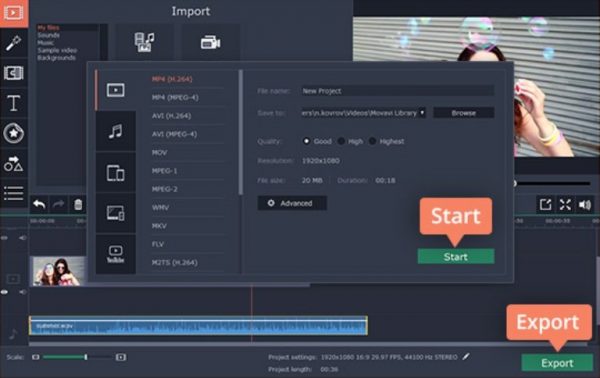Screen dimensions: 600x378
Task: Open Advanced export settings
Action: (x=292, y=203)
